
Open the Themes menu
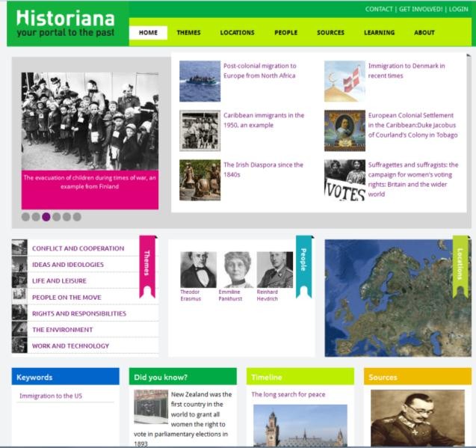pyautogui.click(x=188, y=33)
